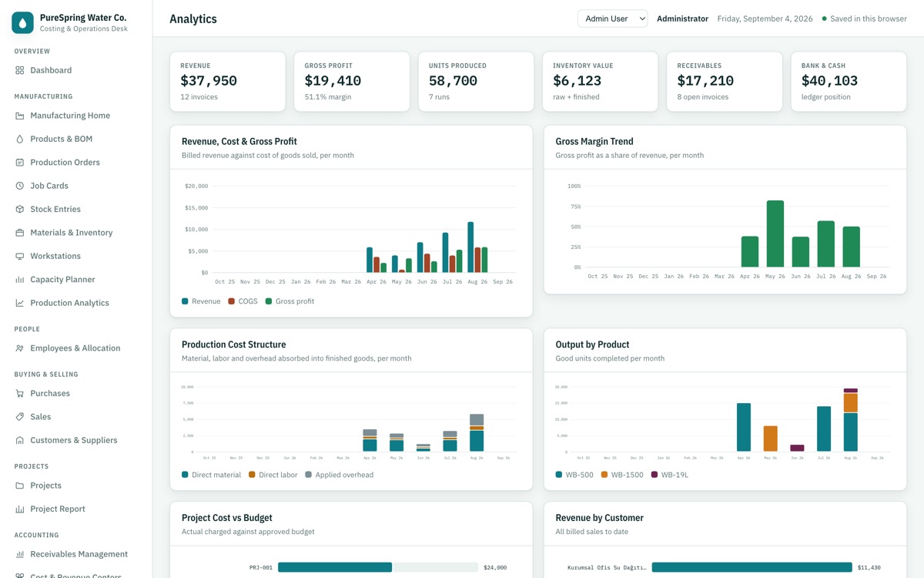924x578 pixels.
Task: Click the Administrator role label
Action: 682,18
